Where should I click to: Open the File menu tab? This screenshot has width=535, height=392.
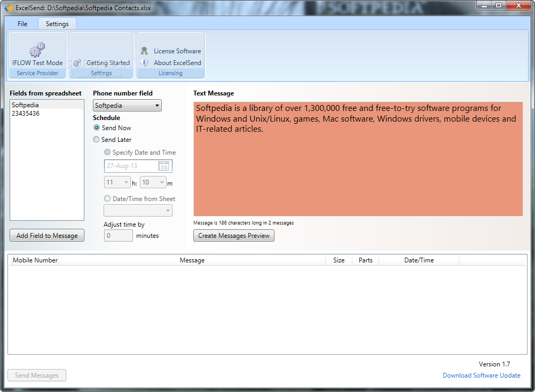[x=22, y=24]
